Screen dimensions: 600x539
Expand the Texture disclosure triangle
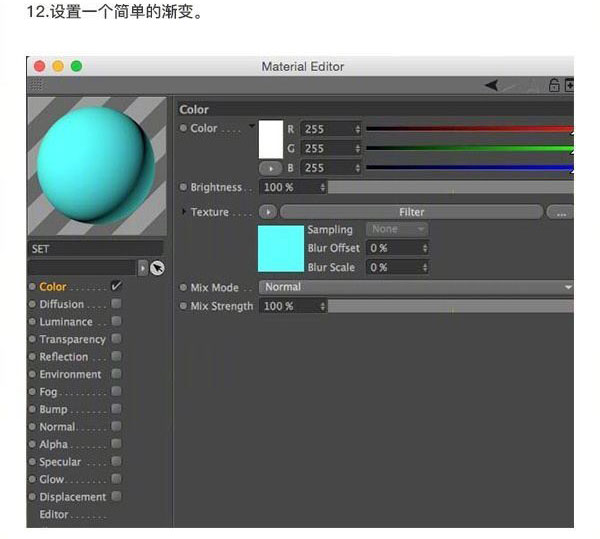coord(184,212)
